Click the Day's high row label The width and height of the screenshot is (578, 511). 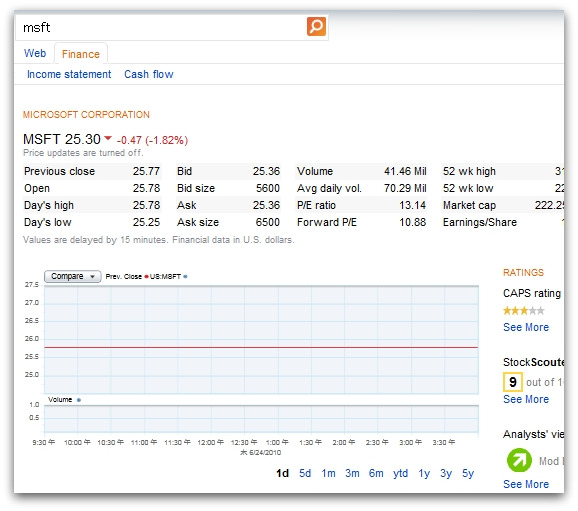(x=49, y=205)
